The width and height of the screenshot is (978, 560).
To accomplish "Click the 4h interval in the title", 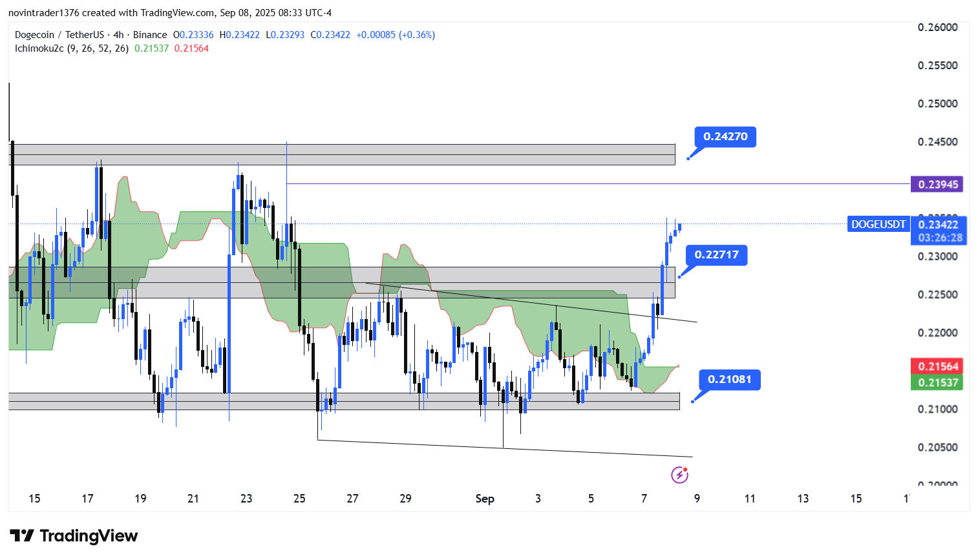I will click(x=118, y=35).
